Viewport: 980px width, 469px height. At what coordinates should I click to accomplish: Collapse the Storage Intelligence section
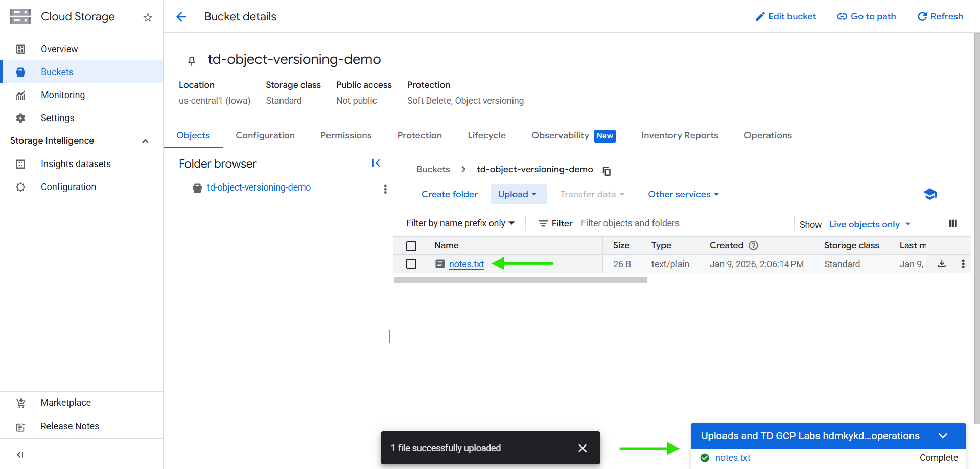tap(145, 141)
